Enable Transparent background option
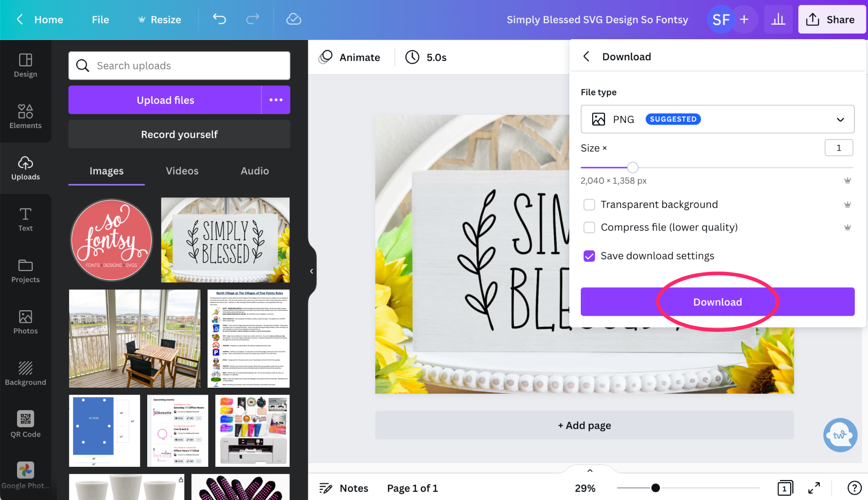Screen dimensions: 868x500 point(589,204)
